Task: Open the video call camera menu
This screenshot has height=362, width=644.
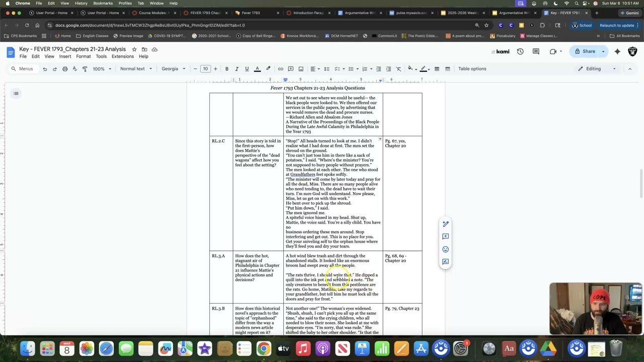Action: pos(555,51)
